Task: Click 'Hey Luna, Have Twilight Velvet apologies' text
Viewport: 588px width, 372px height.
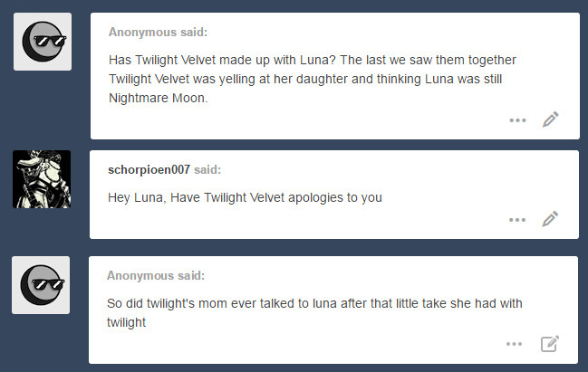Action: [x=245, y=197]
